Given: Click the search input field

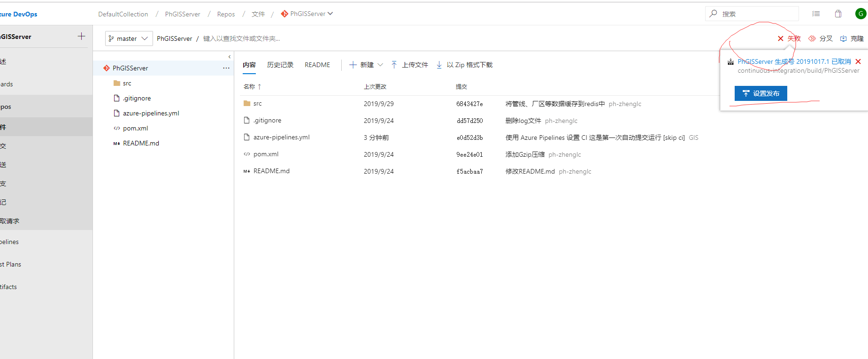Looking at the screenshot, I should point(756,14).
